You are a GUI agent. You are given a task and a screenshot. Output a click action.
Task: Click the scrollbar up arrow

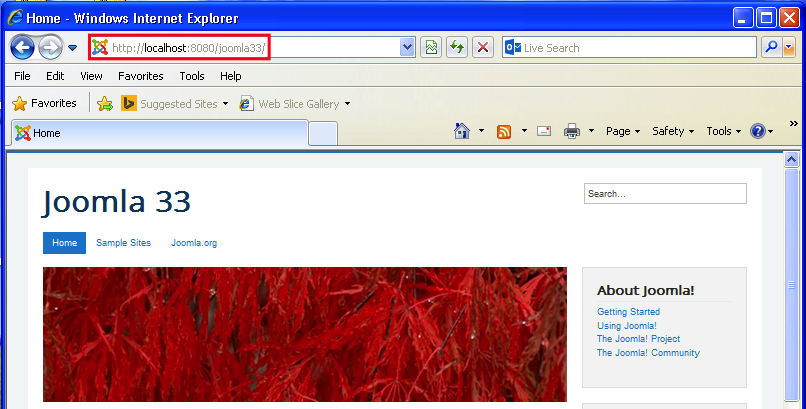[x=792, y=160]
